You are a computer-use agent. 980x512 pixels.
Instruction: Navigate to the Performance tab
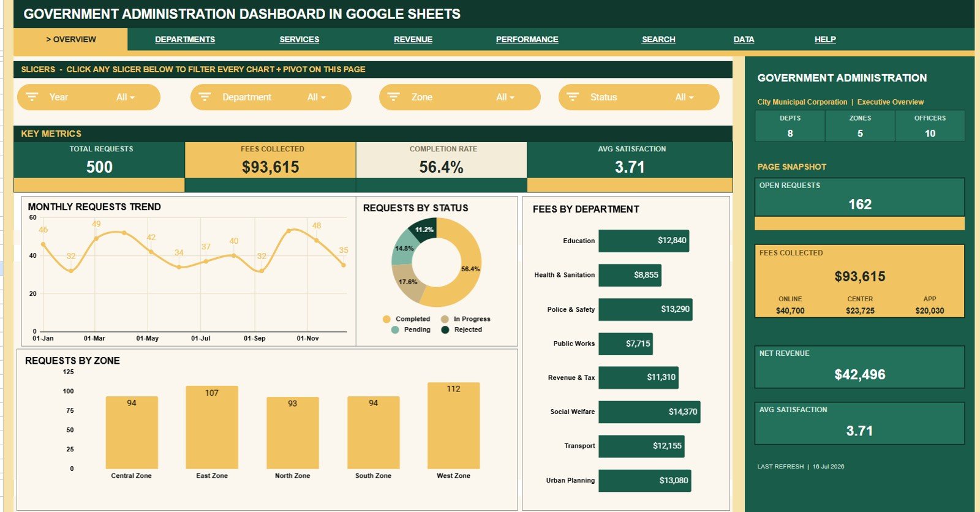click(527, 39)
